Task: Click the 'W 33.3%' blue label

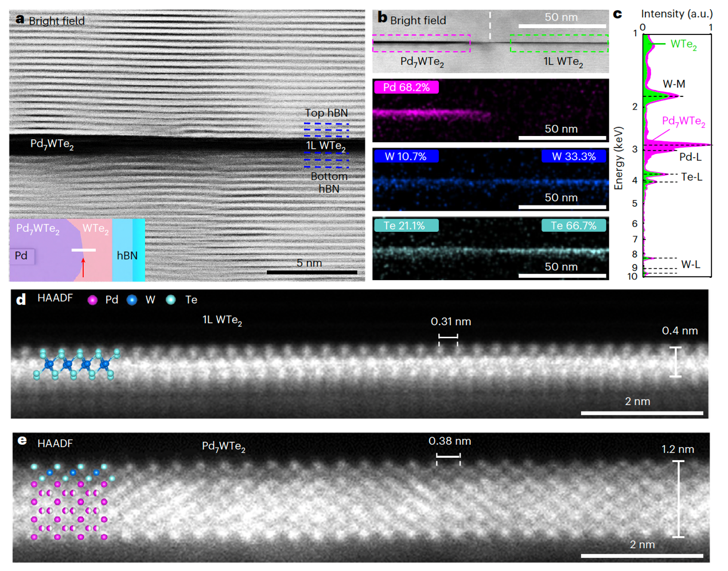Action: pos(574,156)
